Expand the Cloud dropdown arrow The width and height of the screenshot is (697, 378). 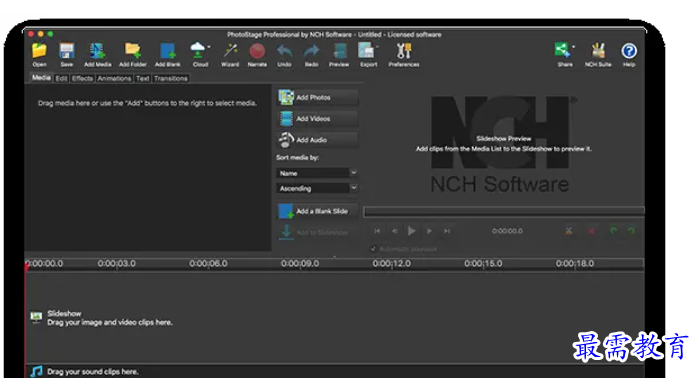209,47
